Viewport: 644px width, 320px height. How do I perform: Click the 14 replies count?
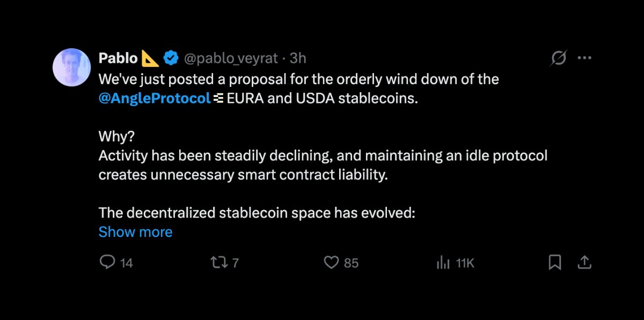[127, 263]
